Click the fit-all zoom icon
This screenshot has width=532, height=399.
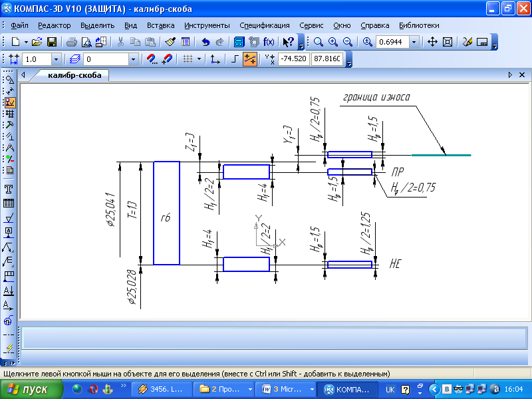pos(448,42)
